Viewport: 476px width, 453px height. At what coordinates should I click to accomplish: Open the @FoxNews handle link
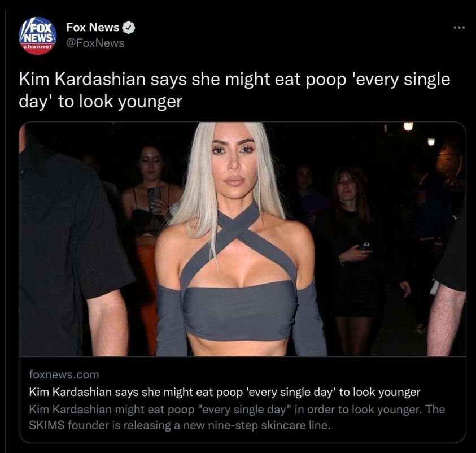point(95,43)
